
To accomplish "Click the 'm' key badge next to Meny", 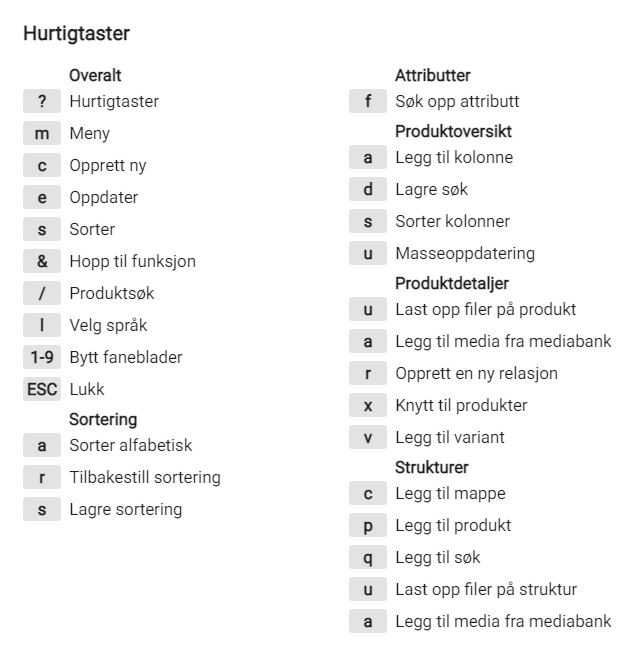I will click(x=42, y=133).
